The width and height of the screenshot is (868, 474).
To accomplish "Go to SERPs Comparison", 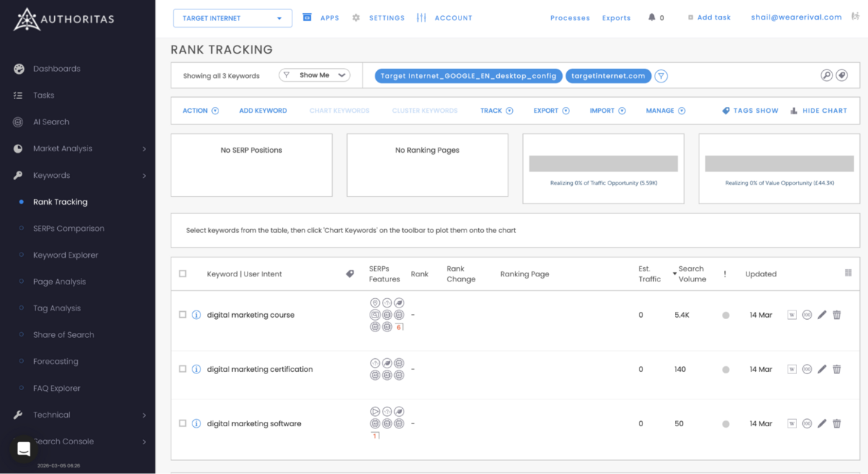I will click(x=69, y=229).
